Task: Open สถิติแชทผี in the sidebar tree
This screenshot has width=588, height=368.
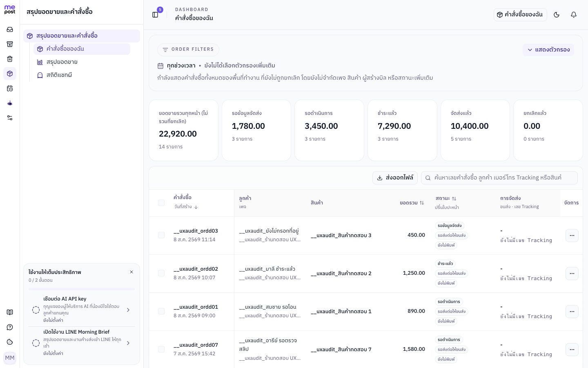Action: (x=82, y=75)
